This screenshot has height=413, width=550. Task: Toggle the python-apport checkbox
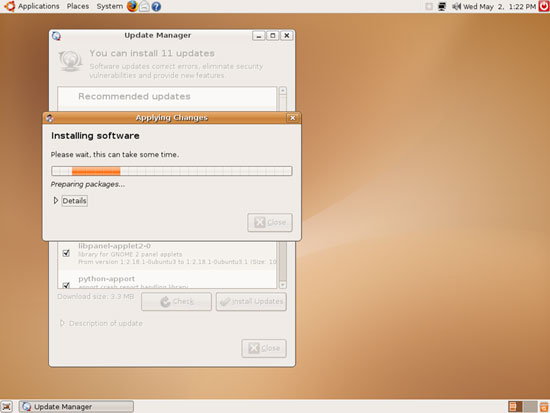click(x=66, y=285)
